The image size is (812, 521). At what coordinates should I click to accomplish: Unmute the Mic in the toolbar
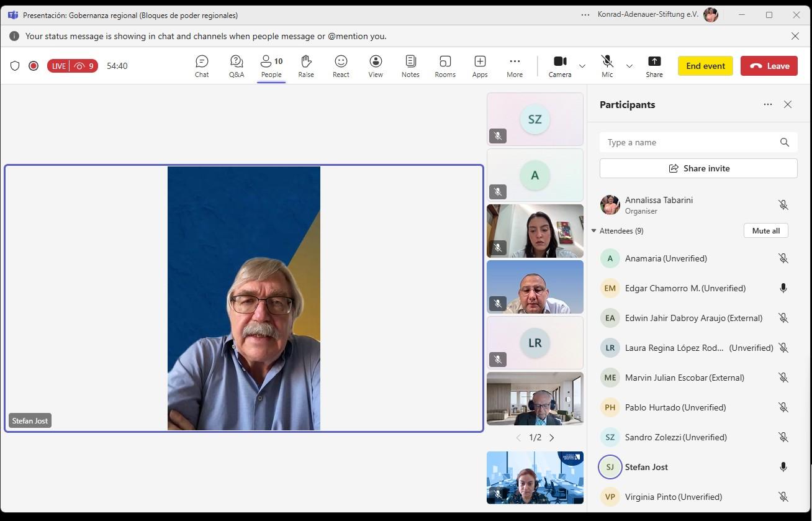click(x=607, y=66)
